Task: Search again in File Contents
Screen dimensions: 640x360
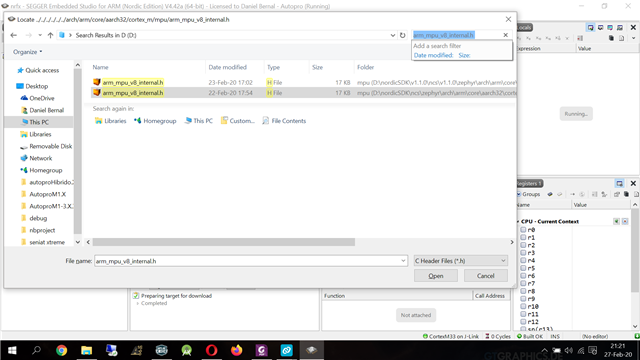Action: pyautogui.click(x=284, y=121)
